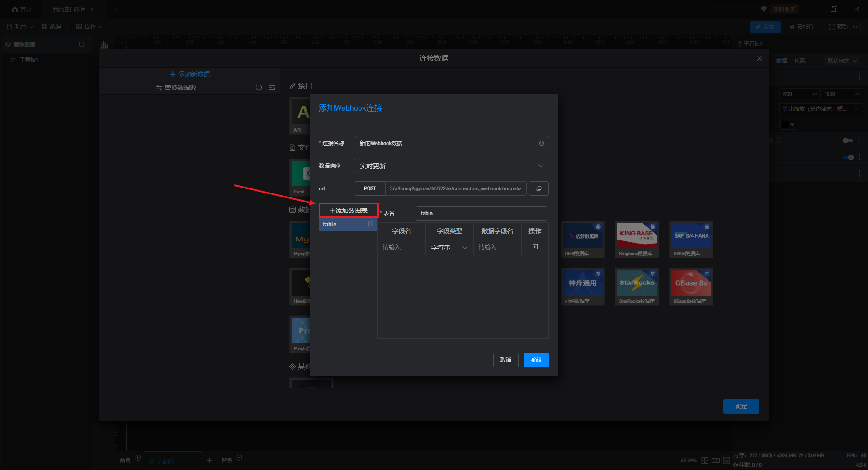The height and width of the screenshot is (470, 868).
Task: Click the search icon beside 替换数据源
Action: pos(259,88)
